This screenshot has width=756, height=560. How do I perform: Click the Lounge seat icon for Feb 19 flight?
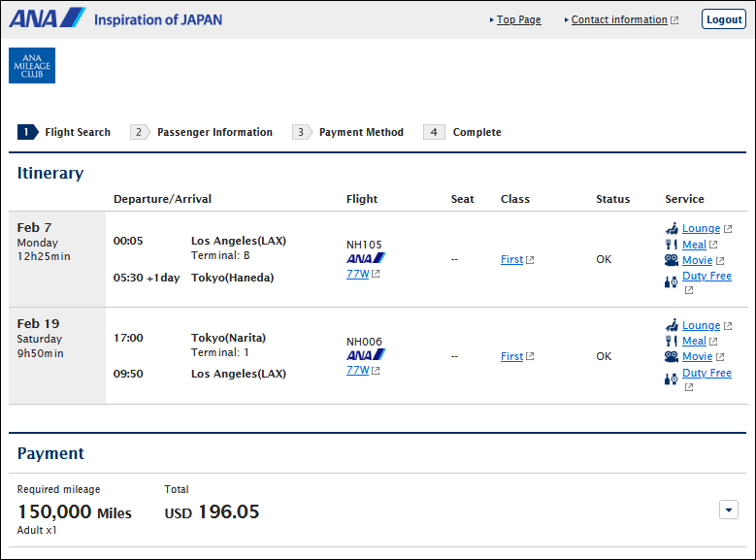pos(672,326)
